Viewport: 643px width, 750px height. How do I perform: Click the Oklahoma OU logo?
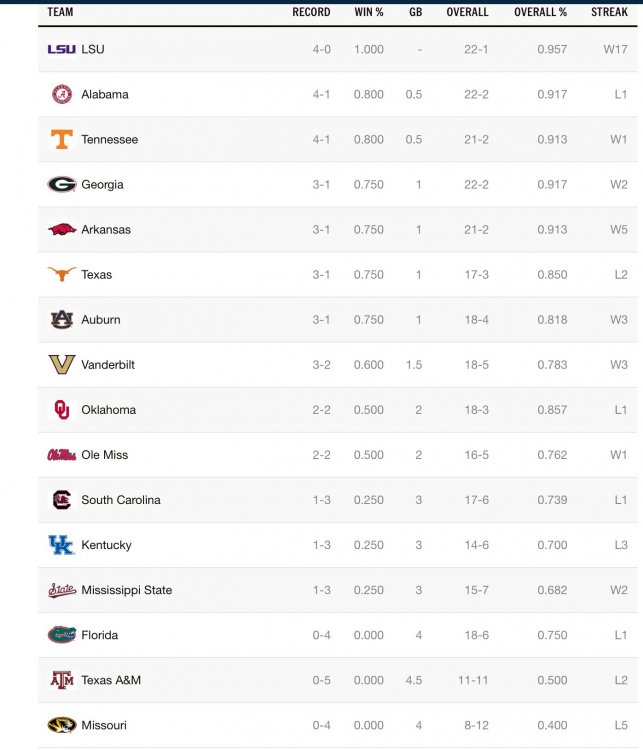(x=62, y=409)
